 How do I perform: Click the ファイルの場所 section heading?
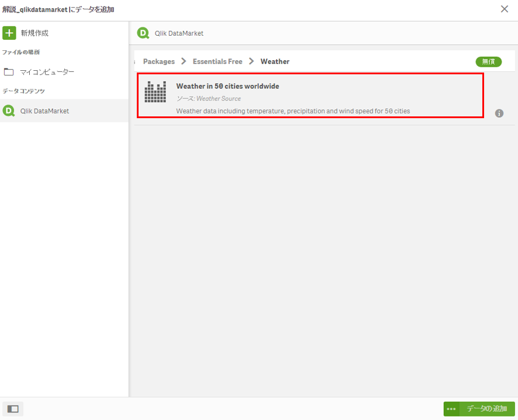pos(21,52)
